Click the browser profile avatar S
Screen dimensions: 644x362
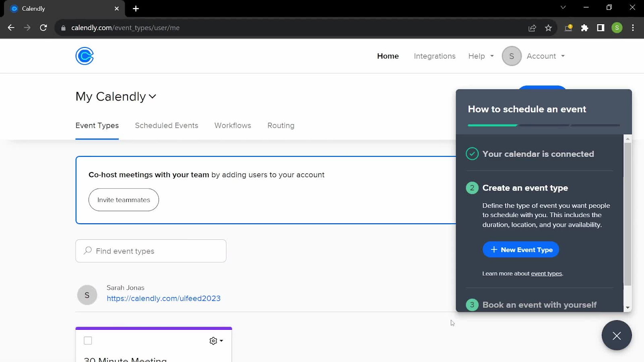point(617,28)
